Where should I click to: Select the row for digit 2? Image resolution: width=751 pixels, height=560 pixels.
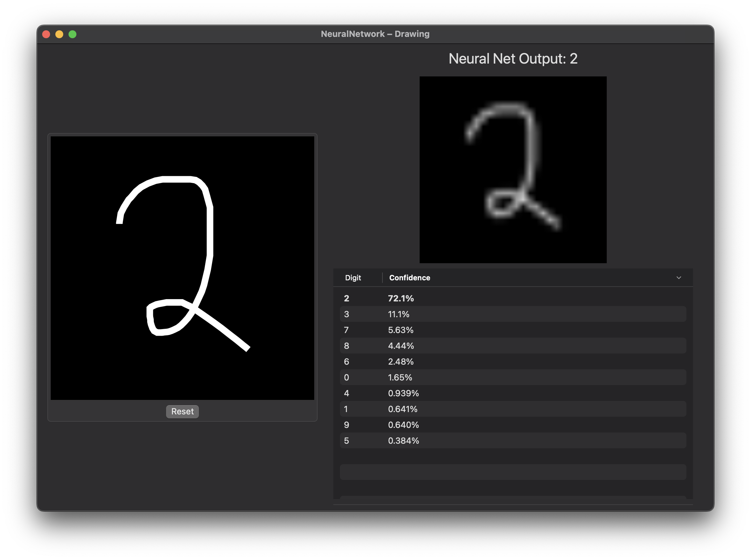(513, 298)
